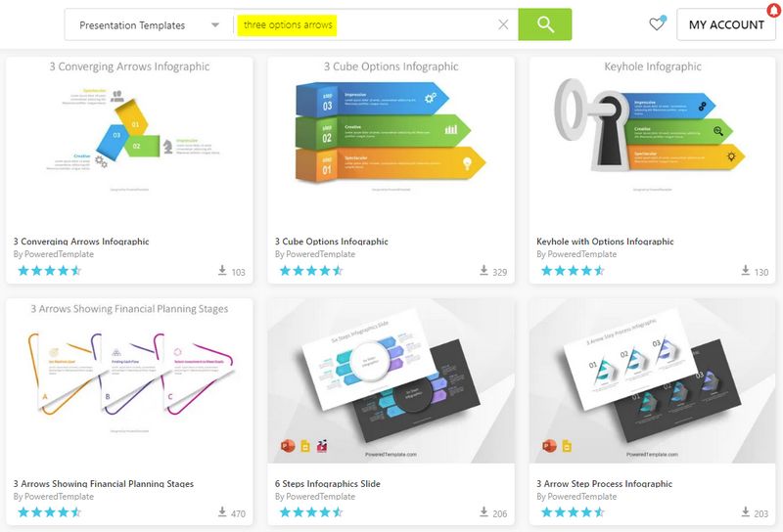Viewport: 783px width, 532px height.
Task: Click Google Slides icon on 6 Steps thumbnail
Action: tap(305, 446)
